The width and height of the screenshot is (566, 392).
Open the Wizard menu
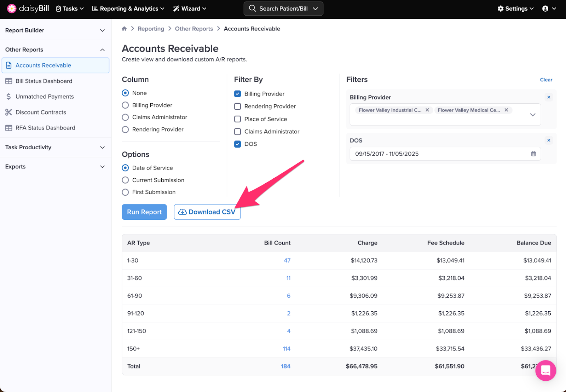(x=190, y=8)
